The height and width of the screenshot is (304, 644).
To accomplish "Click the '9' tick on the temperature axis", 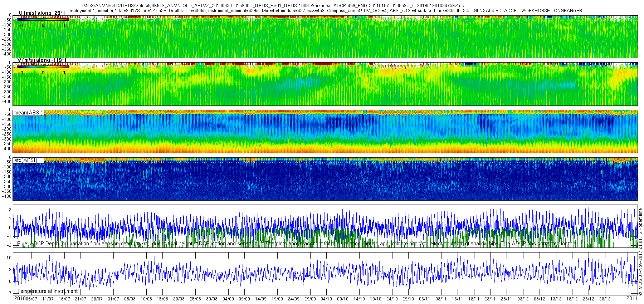I will [10, 270].
